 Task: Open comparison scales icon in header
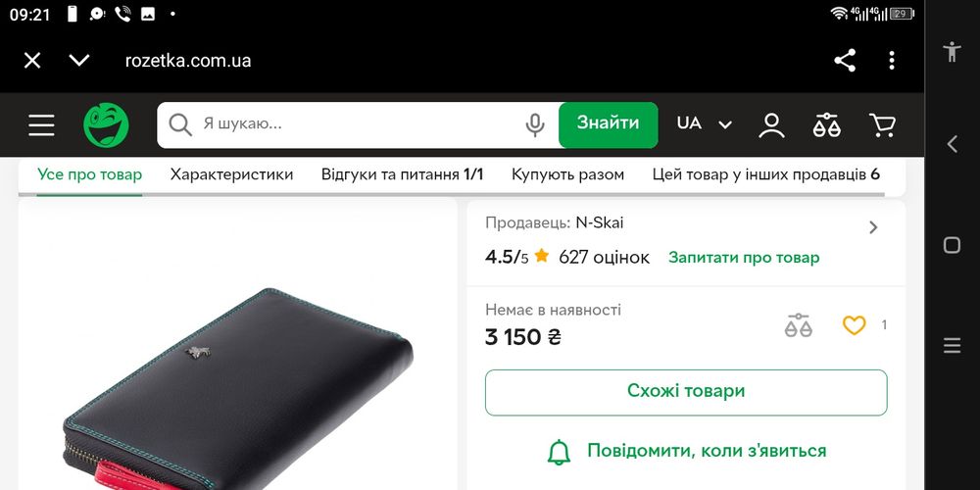(827, 125)
